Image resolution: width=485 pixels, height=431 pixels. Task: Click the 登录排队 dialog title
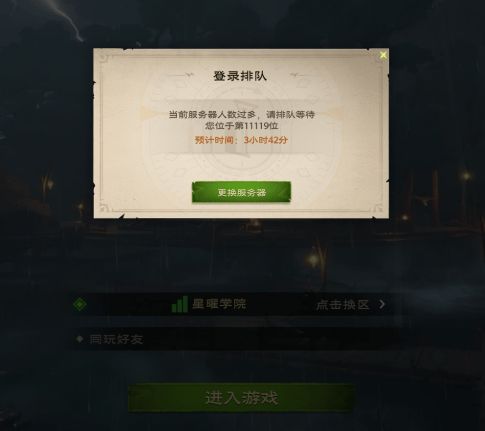[x=240, y=76]
